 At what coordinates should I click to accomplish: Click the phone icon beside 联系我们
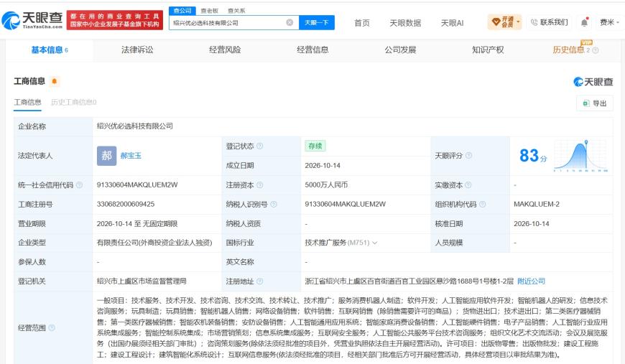[x=534, y=22]
